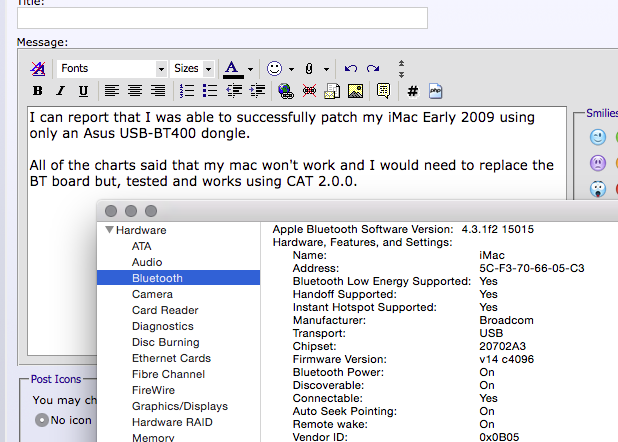Redo the last edit
Screen dimensions: 618x442
coord(373,69)
